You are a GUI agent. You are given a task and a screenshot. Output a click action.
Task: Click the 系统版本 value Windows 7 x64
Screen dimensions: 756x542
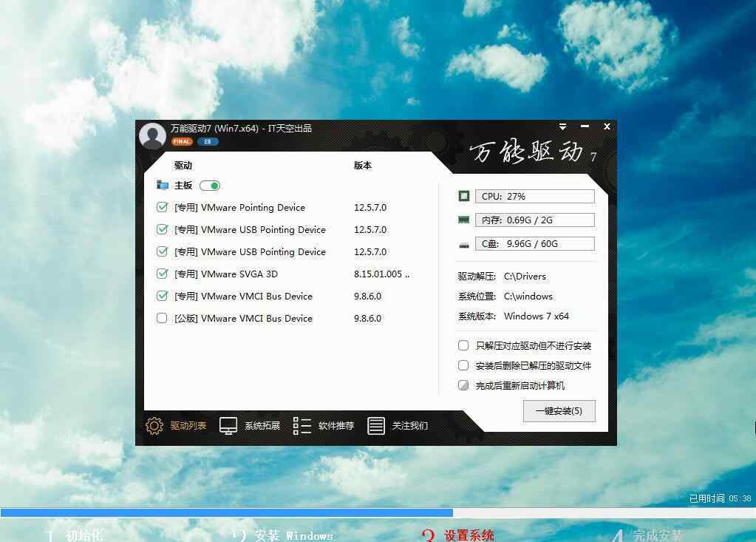click(x=536, y=316)
